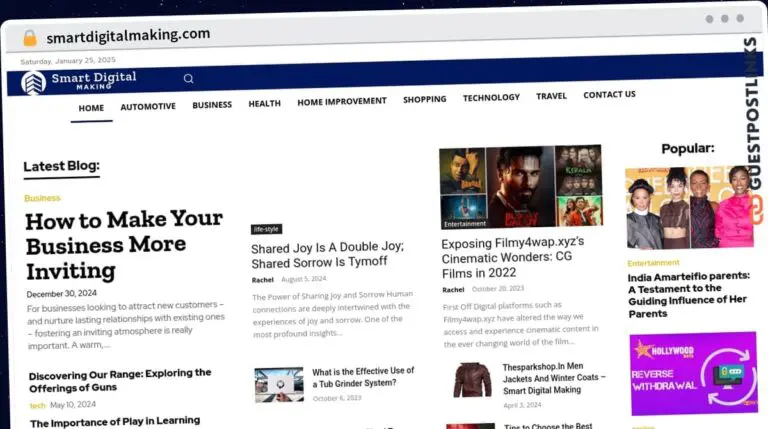Open the Home Improvement category
Screen dimensions: 768x429
click(x=341, y=102)
